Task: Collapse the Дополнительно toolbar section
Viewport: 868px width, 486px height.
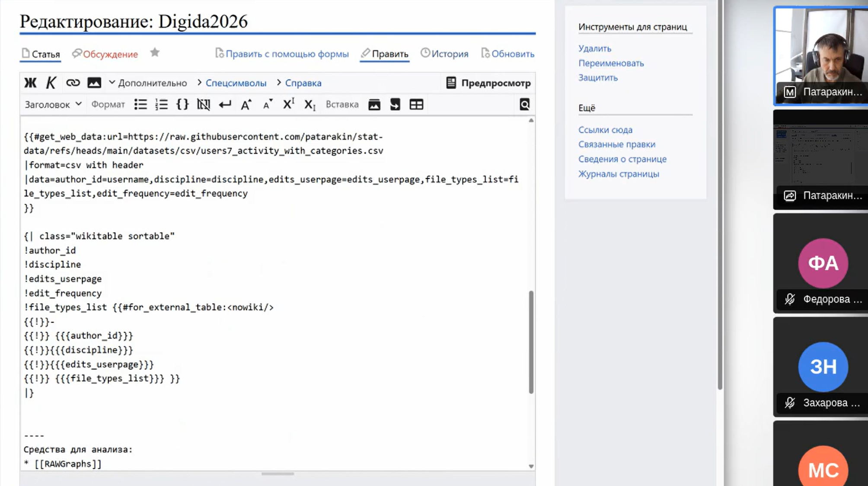Action: tap(148, 83)
